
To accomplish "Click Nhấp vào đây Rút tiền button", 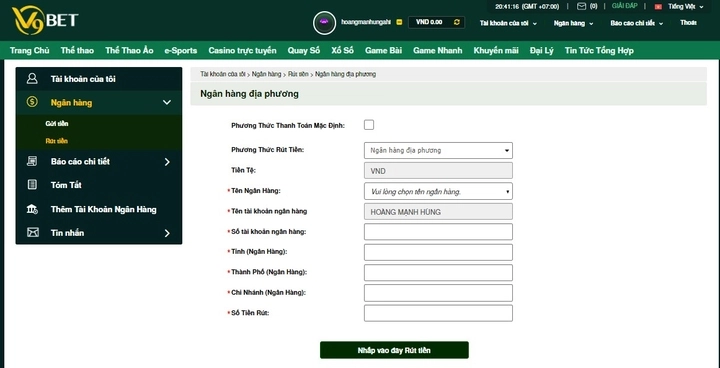I will coord(394,350).
